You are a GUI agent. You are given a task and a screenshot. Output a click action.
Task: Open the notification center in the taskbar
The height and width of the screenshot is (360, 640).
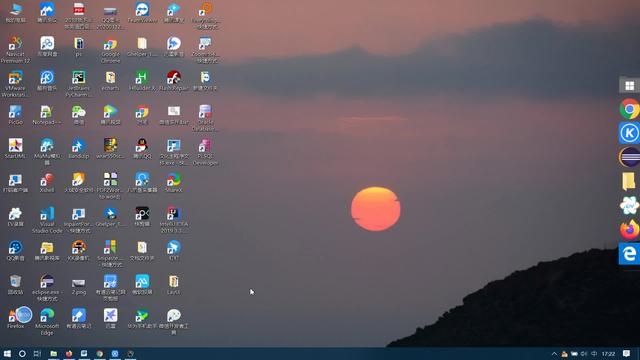[627, 353]
